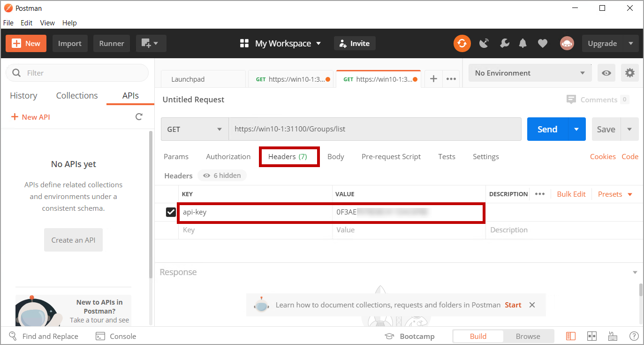The width and height of the screenshot is (644, 345).
Task: Uncheck the api-key header checkbox
Action: click(x=171, y=212)
